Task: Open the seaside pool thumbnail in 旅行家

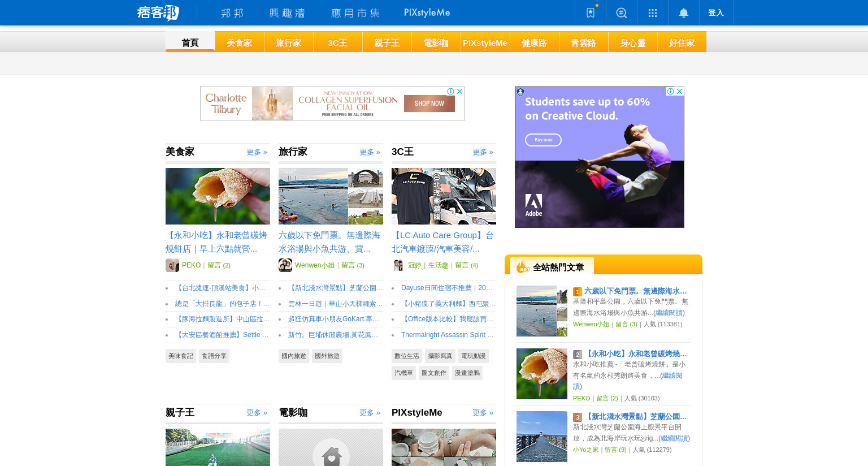Action: click(x=331, y=196)
